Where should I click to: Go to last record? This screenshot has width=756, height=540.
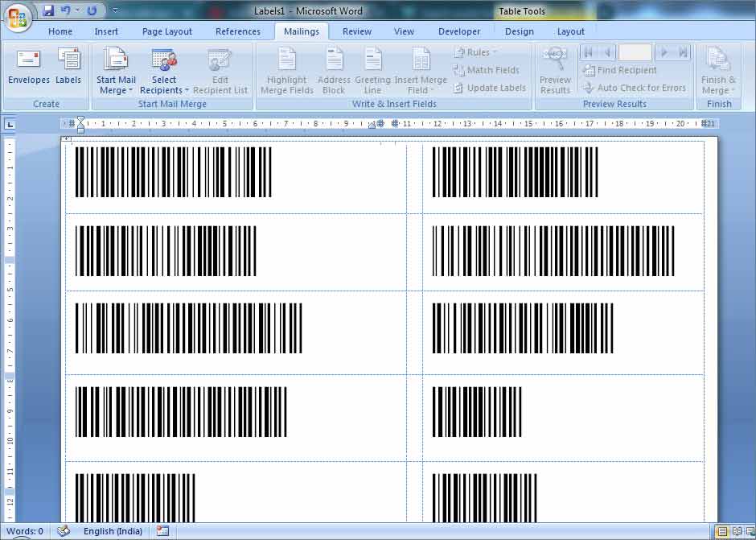(x=683, y=52)
